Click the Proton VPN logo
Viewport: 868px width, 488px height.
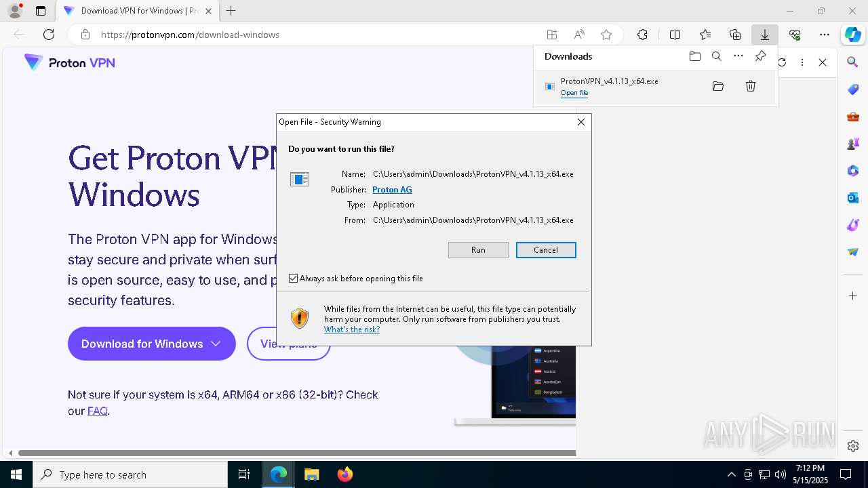coord(70,62)
